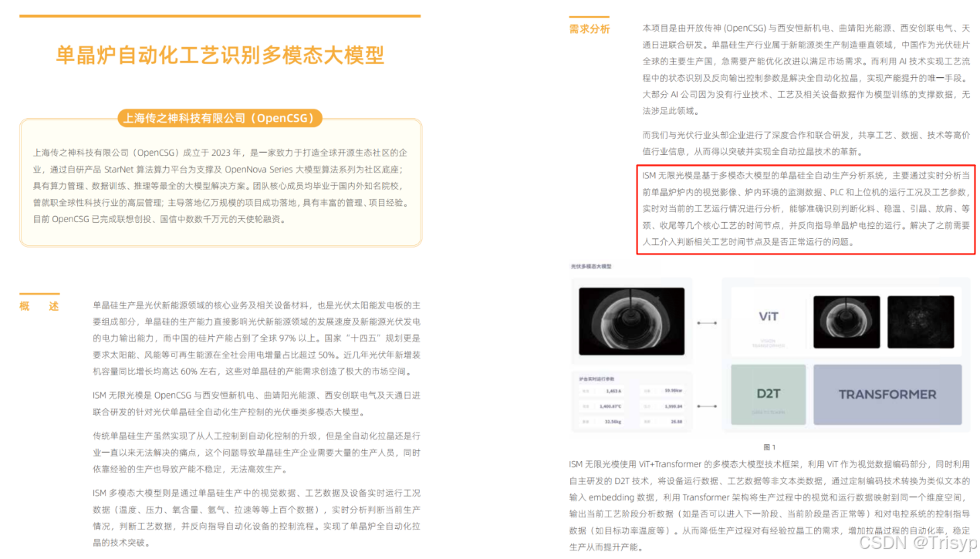The width and height of the screenshot is (980, 559).
Task: Click the orange 上海传之神科技有限公司（OpenCSG）badge
Action: pyautogui.click(x=220, y=118)
